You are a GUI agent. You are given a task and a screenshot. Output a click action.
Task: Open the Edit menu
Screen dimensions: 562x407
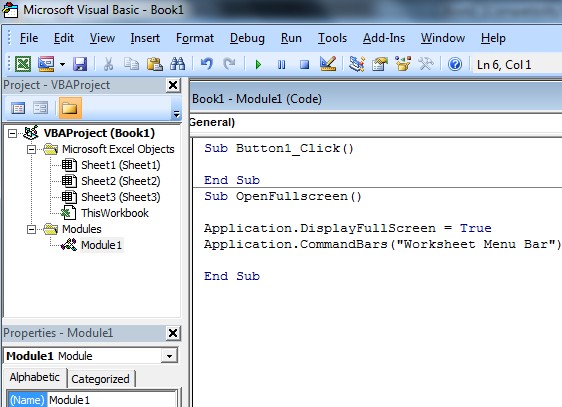pyautogui.click(x=64, y=38)
